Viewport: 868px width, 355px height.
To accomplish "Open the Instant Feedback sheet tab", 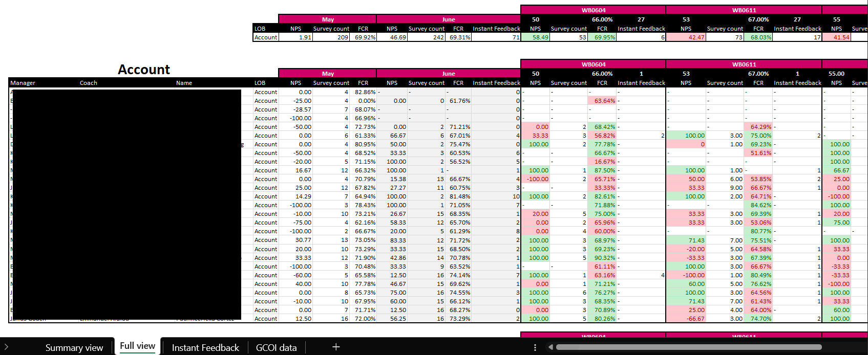I will point(205,347).
